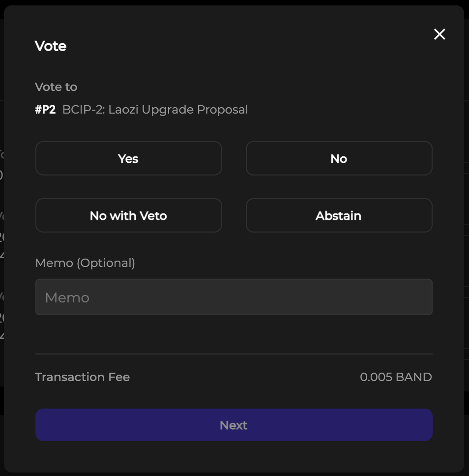
Task: Click the divider line above Transaction Fee
Action: [234, 354]
